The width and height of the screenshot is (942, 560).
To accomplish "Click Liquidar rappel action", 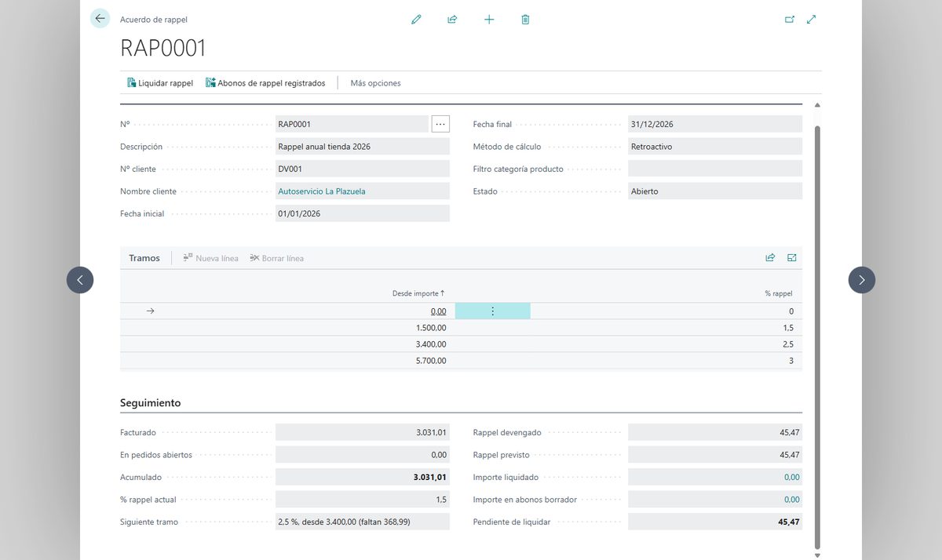I will pos(160,83).
